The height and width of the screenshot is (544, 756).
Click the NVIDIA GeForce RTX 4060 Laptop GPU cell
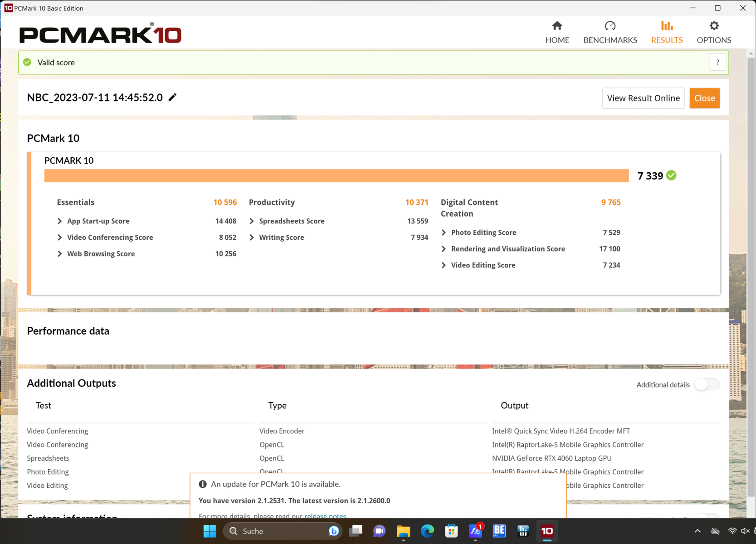pos(552,458)
